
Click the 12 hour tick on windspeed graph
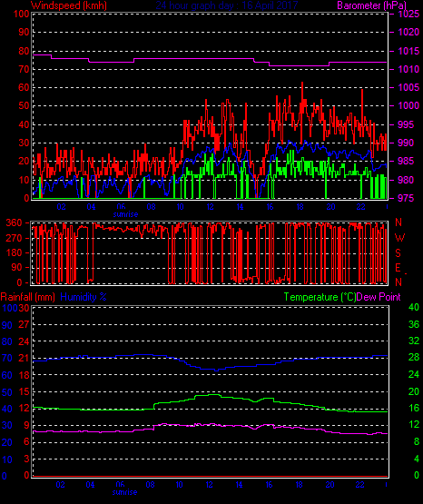point(210,207)
